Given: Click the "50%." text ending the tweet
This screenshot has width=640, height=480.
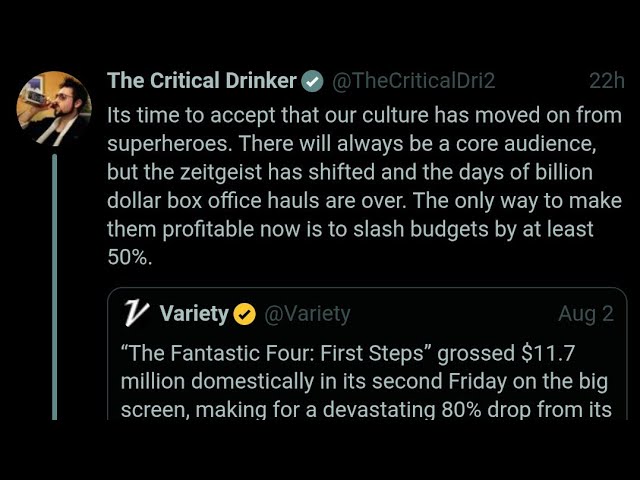Looking at the screenshot, I should pos(129,257).
